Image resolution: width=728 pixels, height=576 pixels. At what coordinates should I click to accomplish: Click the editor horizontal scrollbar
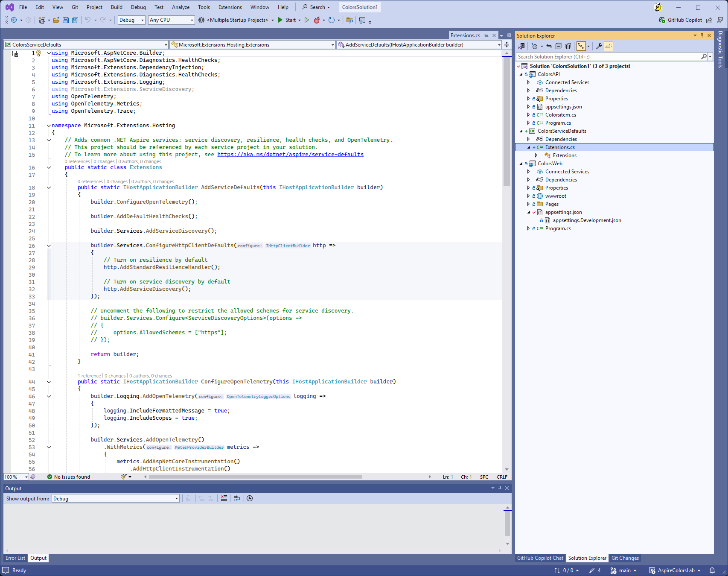[x=255, y=477]
